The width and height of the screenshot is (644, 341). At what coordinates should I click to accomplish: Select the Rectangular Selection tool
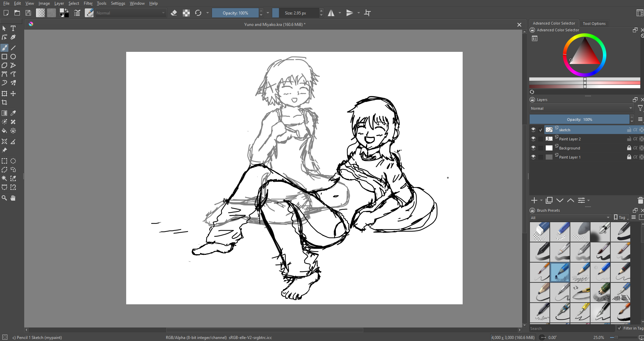coord(4,161)
